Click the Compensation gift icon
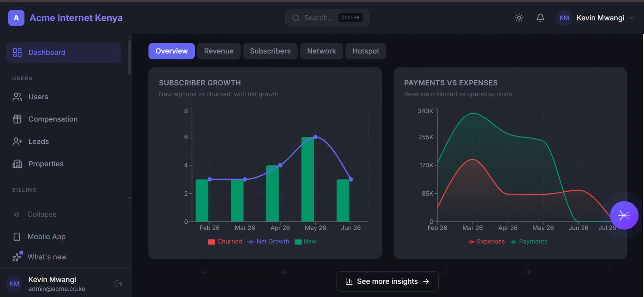Screen dimensions: 644x297 [17, 119]
